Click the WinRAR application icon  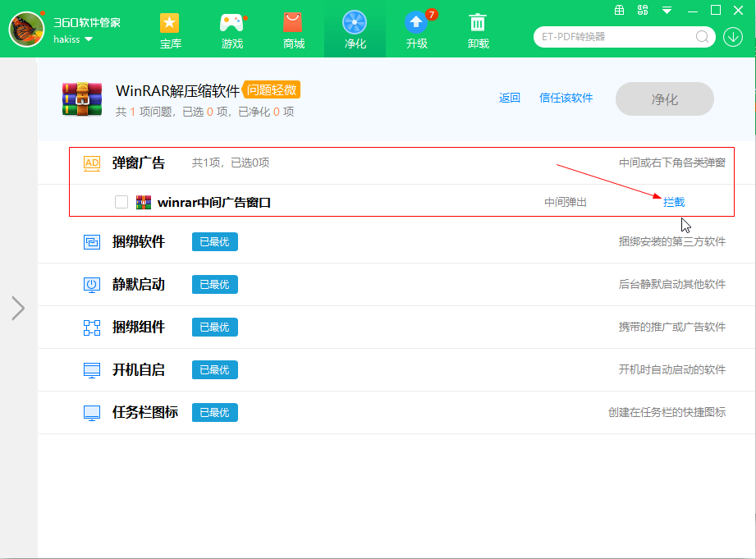(82, 99)
